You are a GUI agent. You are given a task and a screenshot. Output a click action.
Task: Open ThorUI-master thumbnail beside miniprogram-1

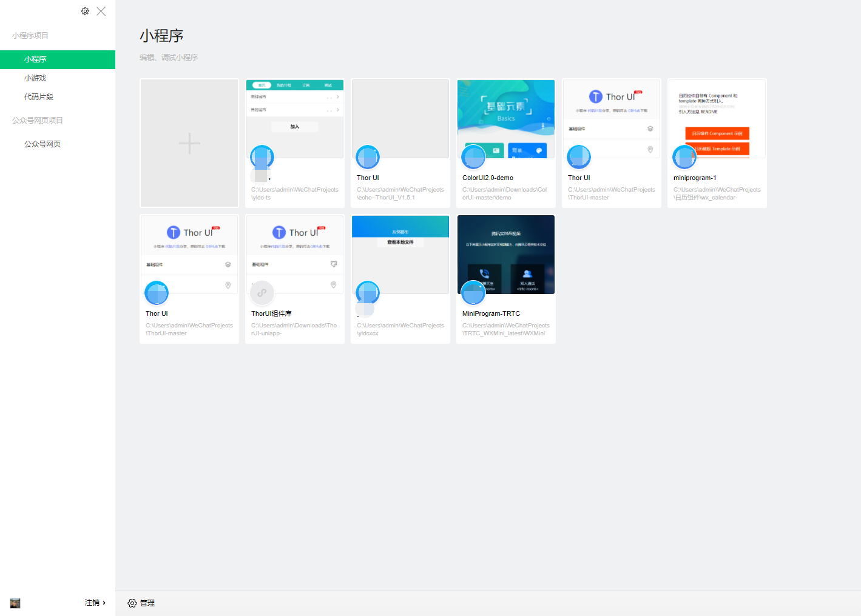612,119
